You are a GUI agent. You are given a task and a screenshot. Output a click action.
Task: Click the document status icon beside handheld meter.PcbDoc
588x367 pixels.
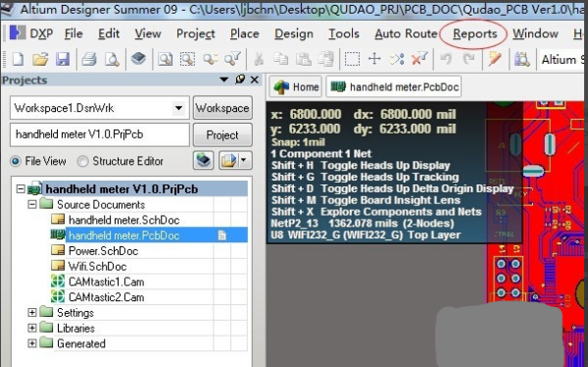(222, 236)
